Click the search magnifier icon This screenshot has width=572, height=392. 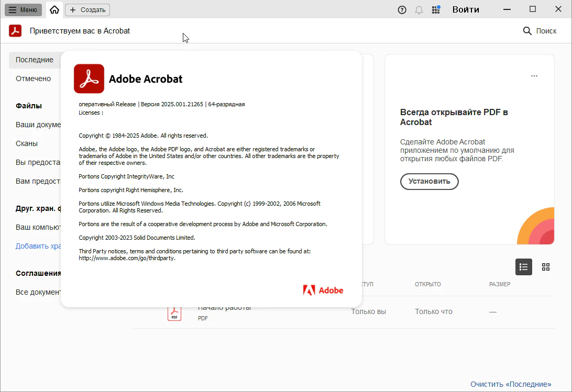[x=527, y=31]
